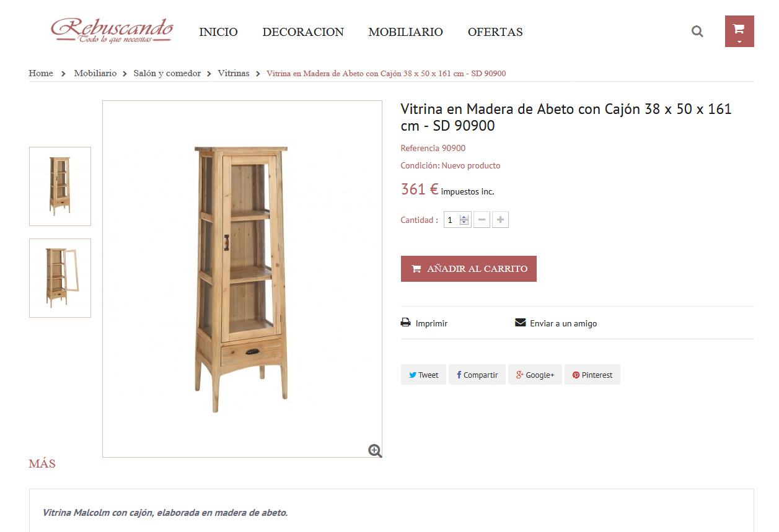Click the envelope Enviar a un amigo icon
Viewport: 779px width, 532px height.
[521, 323]
